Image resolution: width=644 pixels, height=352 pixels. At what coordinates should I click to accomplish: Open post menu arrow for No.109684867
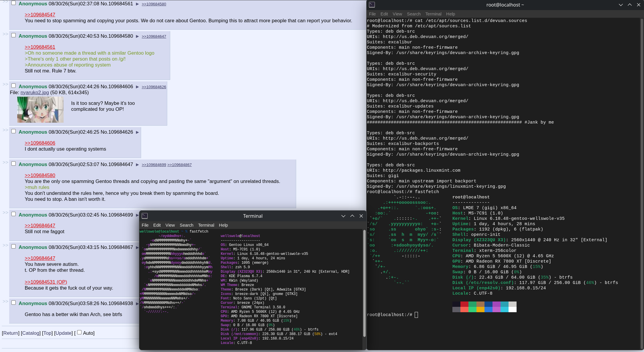[137, 247]
